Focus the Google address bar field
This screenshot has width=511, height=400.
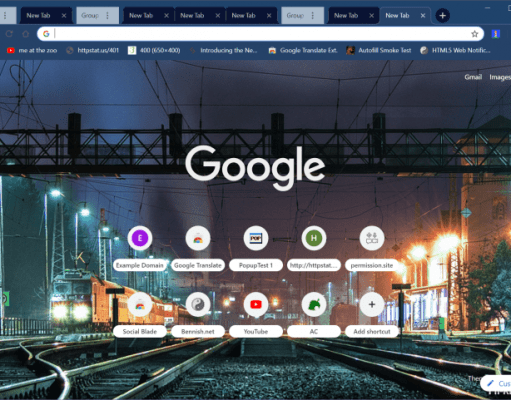click(260, 34)
